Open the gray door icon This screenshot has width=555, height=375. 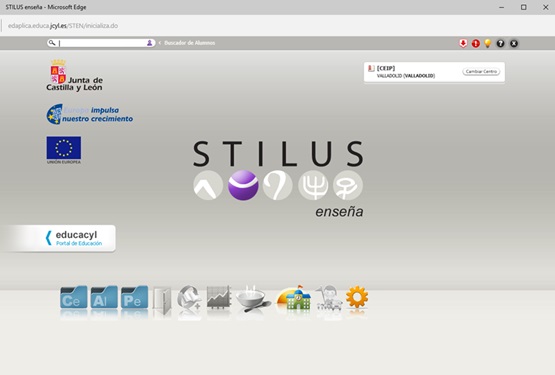[x=162, y=300]
